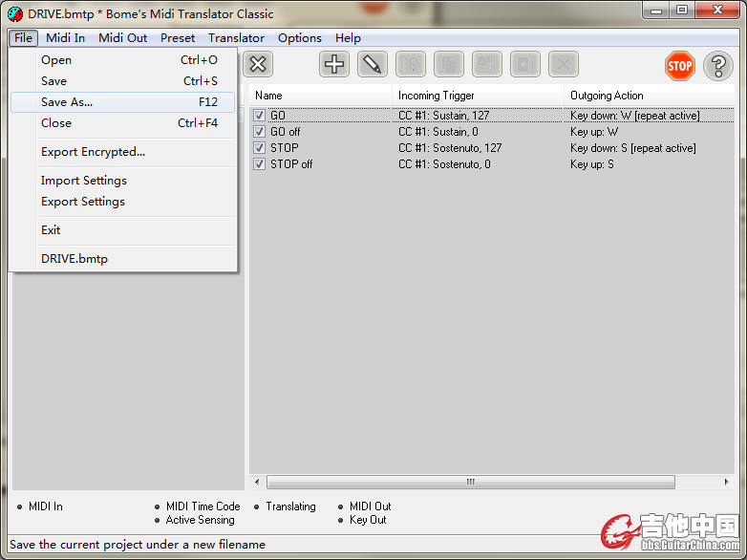Expand the Preset menu
Screen dimensions: 747x560
click(x=178, y=38)
